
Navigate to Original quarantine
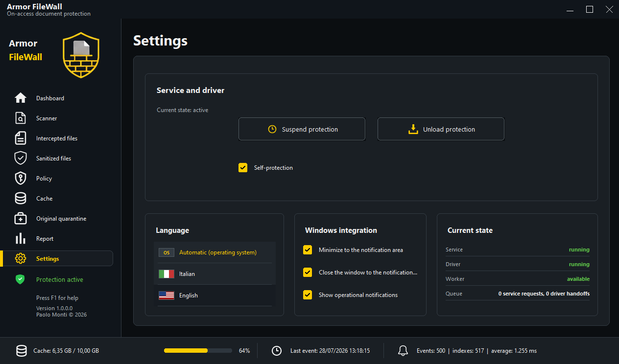tap(61, 219)
